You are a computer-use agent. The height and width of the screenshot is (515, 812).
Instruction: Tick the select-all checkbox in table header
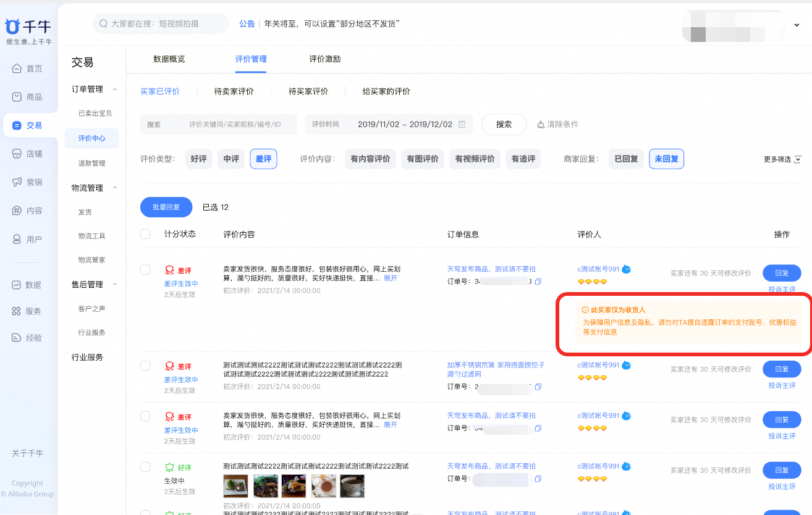pos(145,234)
